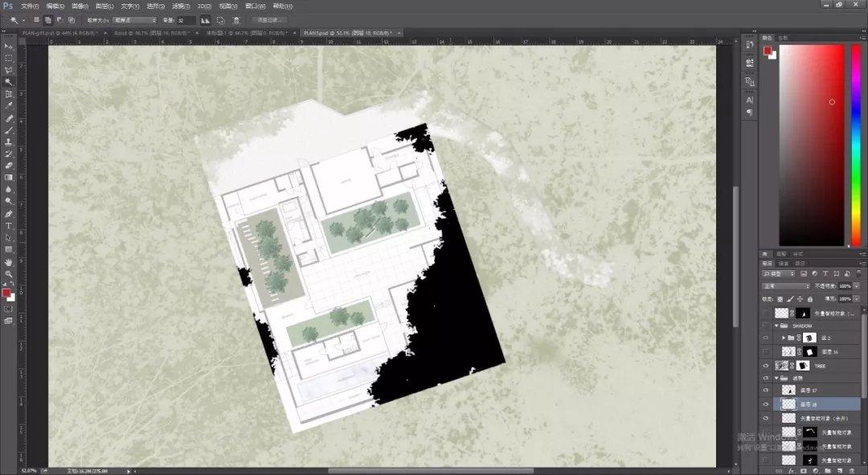Select the Type tool

(x=8, y=226)
